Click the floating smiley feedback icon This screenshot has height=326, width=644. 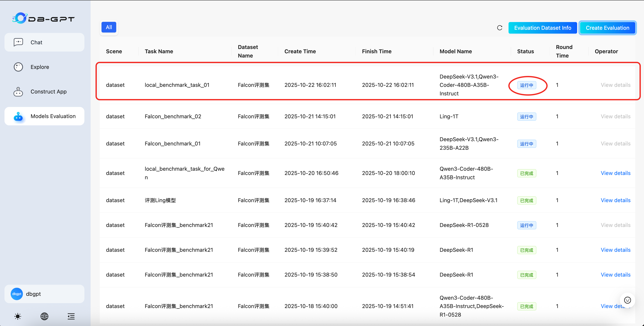[x=628, y=300]
